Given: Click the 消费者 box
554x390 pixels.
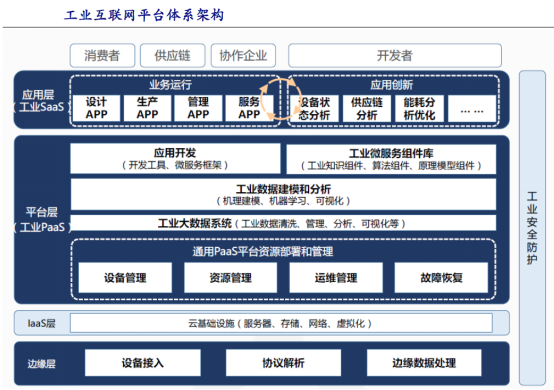Looking at the screenshot, I should click(x=102, y=55).
